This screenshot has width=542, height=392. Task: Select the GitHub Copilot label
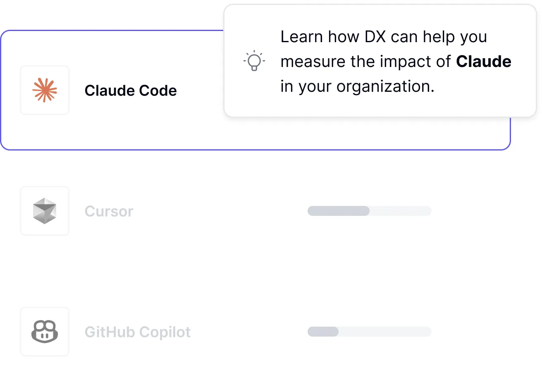(137, 332)
